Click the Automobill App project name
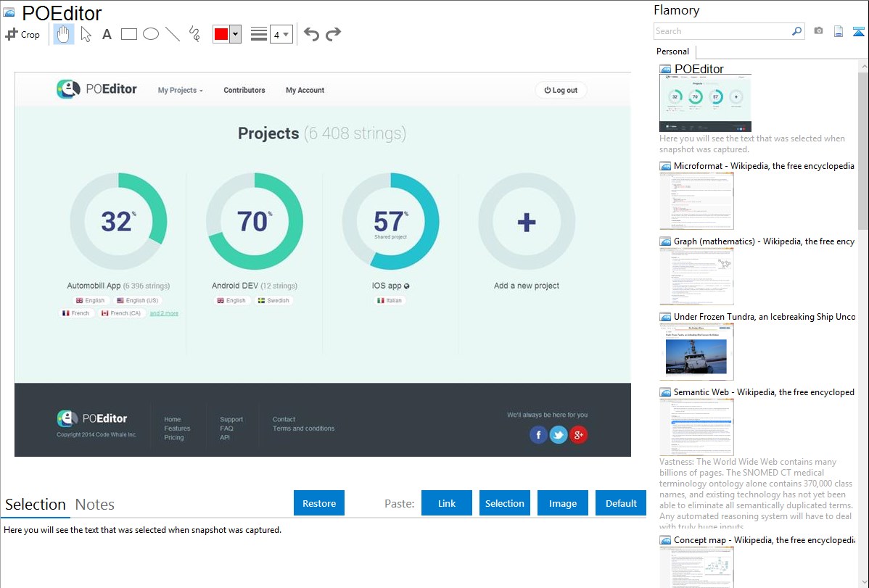Image resolution: width=869 pixels, height=588 pixels. [94, 286]
